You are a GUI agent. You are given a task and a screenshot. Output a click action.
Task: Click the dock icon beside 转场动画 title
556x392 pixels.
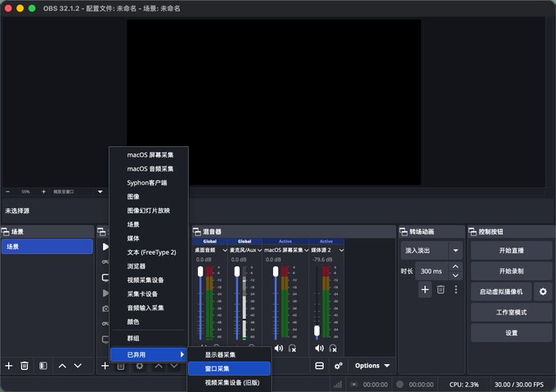[x=404, y=232]
